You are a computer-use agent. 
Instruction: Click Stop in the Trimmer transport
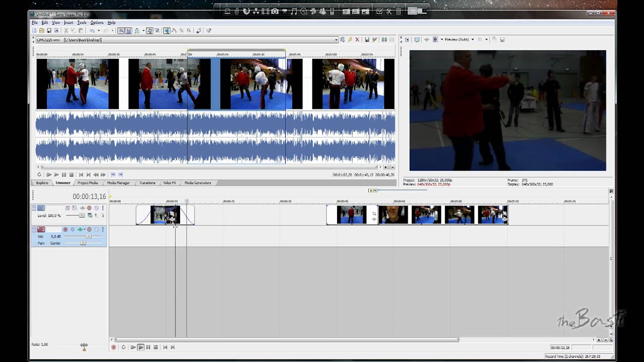click(x=71, y=174)
